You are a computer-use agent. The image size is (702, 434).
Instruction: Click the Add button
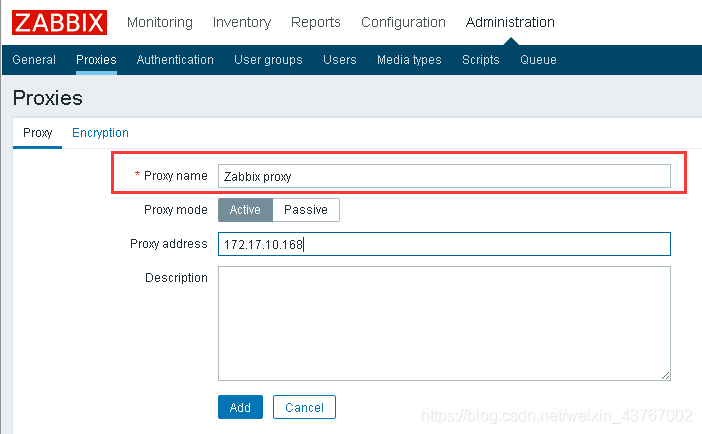click(x=240, y=407)
